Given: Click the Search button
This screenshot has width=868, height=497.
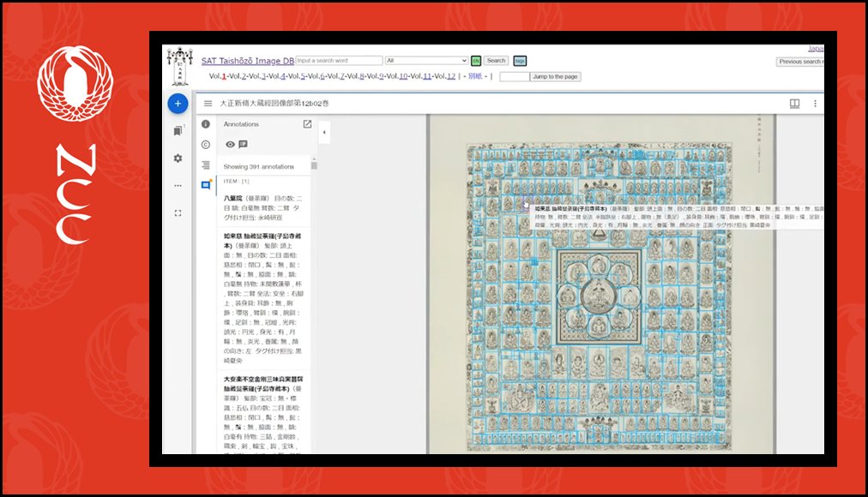Looking at the screenshot, I should tap(496, 61).
